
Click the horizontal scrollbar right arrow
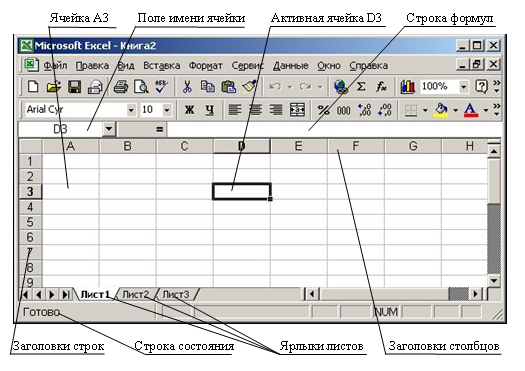tap(475, 294)
